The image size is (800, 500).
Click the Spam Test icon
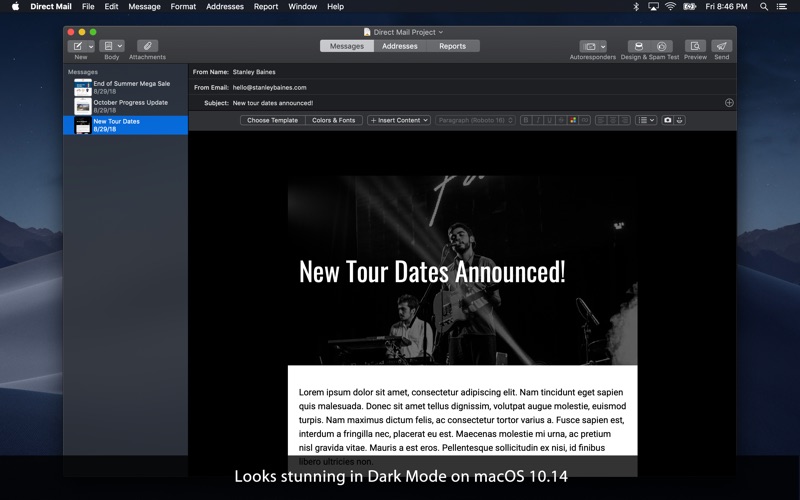tap(661, 46)
